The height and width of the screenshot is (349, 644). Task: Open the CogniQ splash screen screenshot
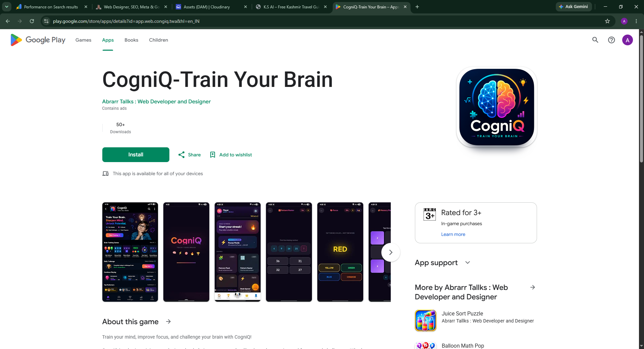pos(186,252)
